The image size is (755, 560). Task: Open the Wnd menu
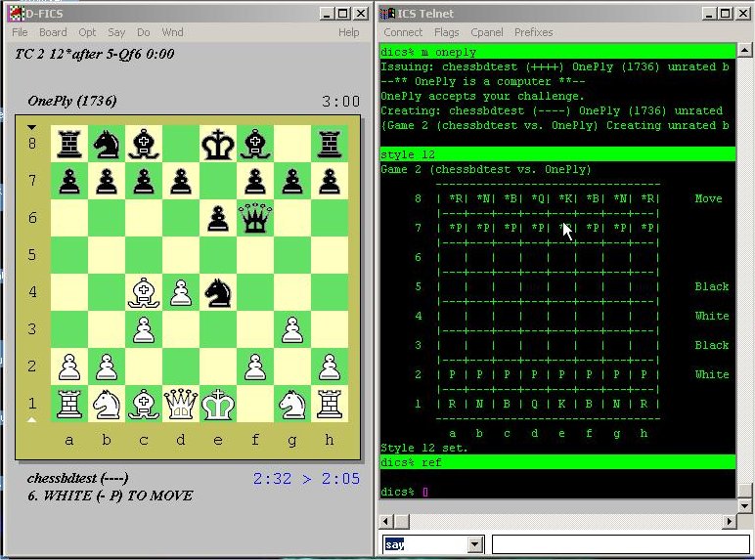(x=172, y=32)
